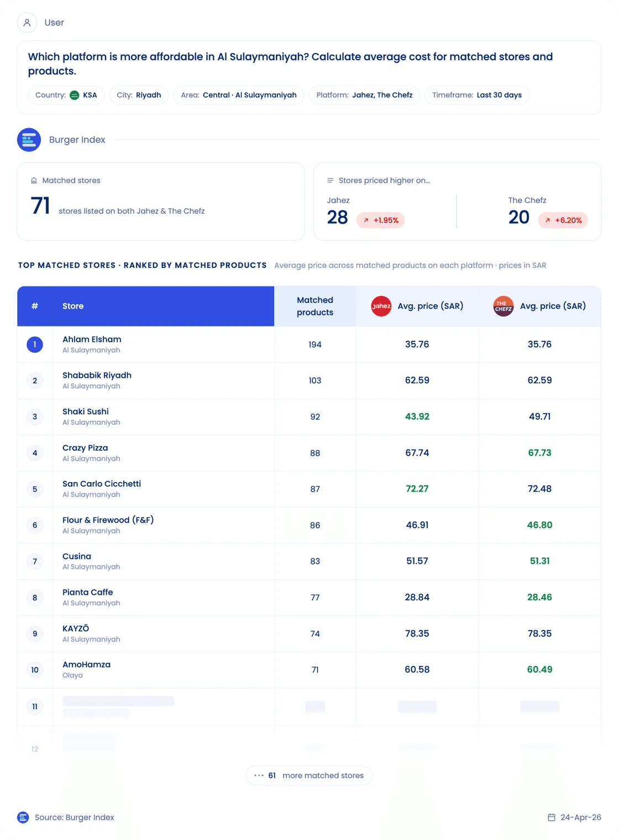Select the Pianta Caffe store name
619x840 pixels.
coord(87,592)
